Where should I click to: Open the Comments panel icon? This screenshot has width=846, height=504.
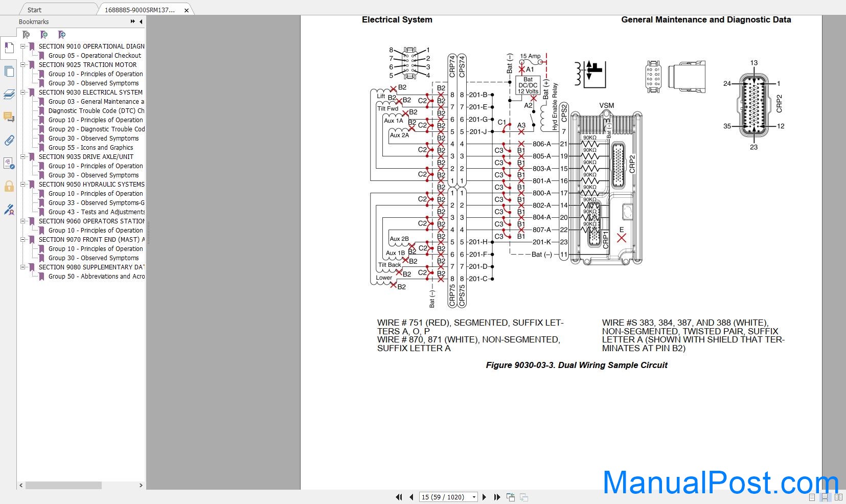[9, 118]
